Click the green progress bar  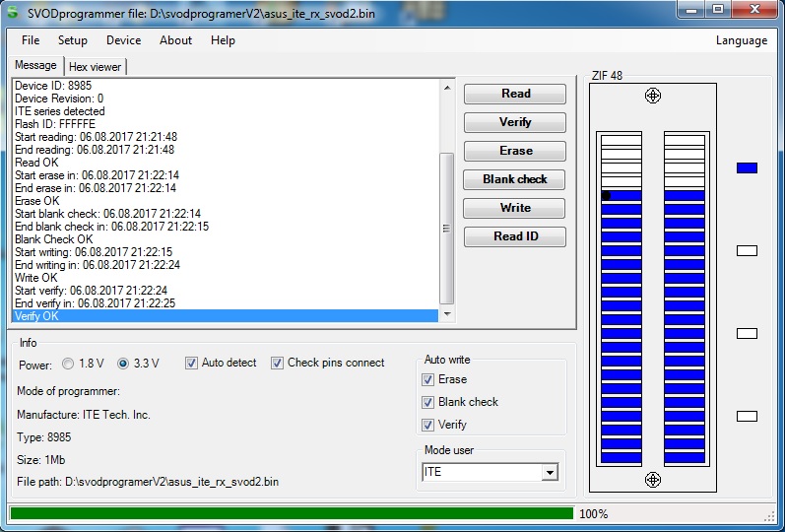(291, 513)
